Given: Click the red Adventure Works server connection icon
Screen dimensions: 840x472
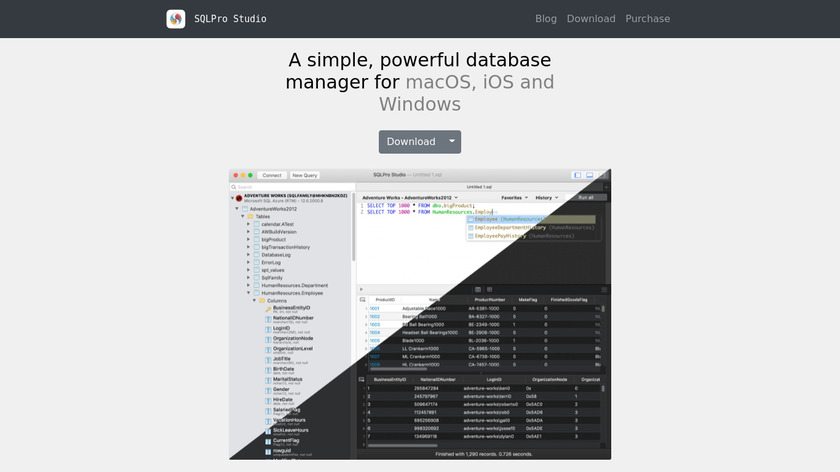Looking at the screenshot, I should [239, 198].
